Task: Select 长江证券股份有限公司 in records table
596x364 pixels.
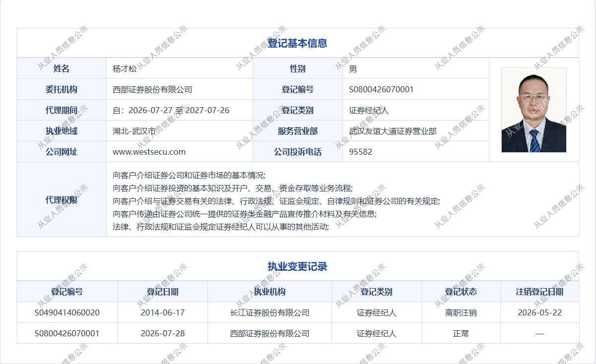Action: (x=269, y=313)
